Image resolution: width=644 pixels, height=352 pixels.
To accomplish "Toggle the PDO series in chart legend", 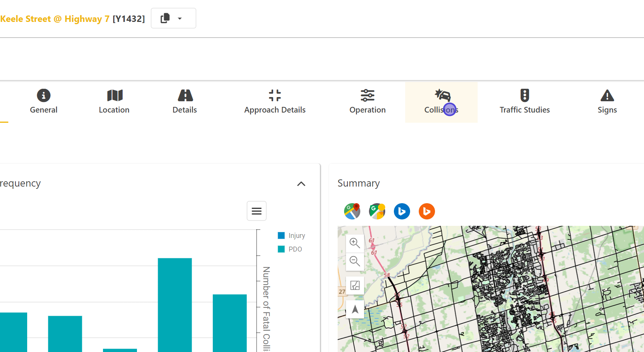I will [295, 249].
